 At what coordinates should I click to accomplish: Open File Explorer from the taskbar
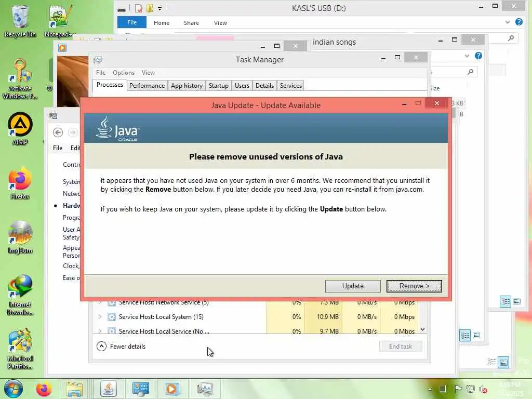pos(74,389)
